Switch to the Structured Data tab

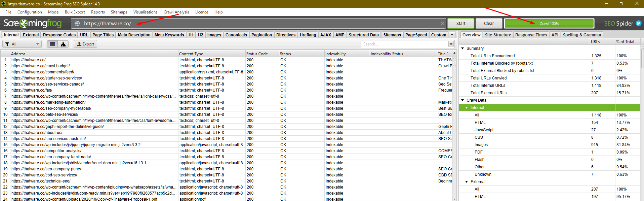pos(364,35)
